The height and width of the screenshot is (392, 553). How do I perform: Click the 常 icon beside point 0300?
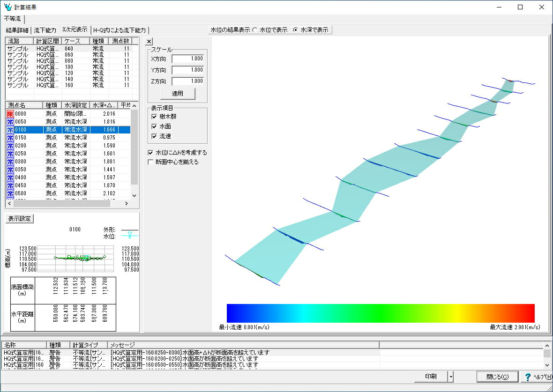[10, 162]
